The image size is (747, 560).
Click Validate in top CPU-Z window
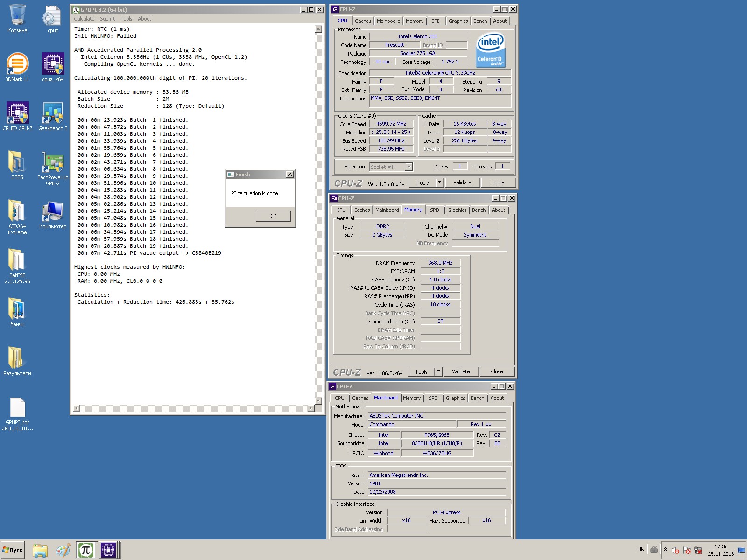(462, 182)
